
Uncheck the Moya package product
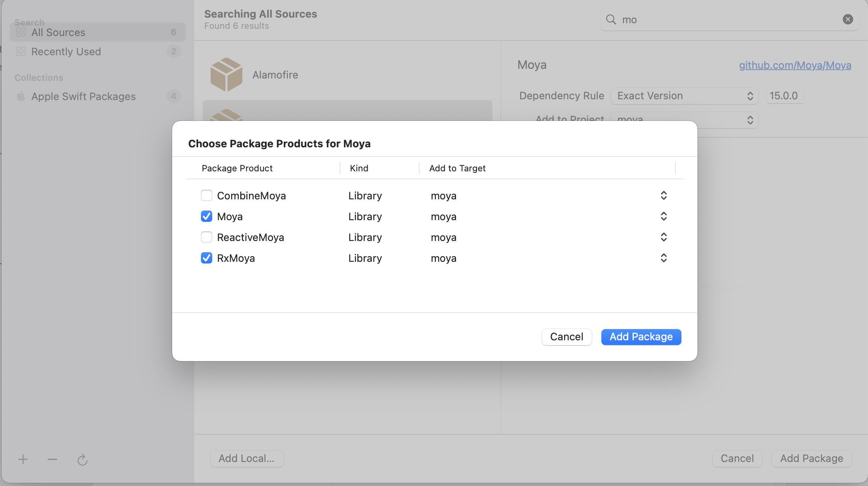point(207,217)
